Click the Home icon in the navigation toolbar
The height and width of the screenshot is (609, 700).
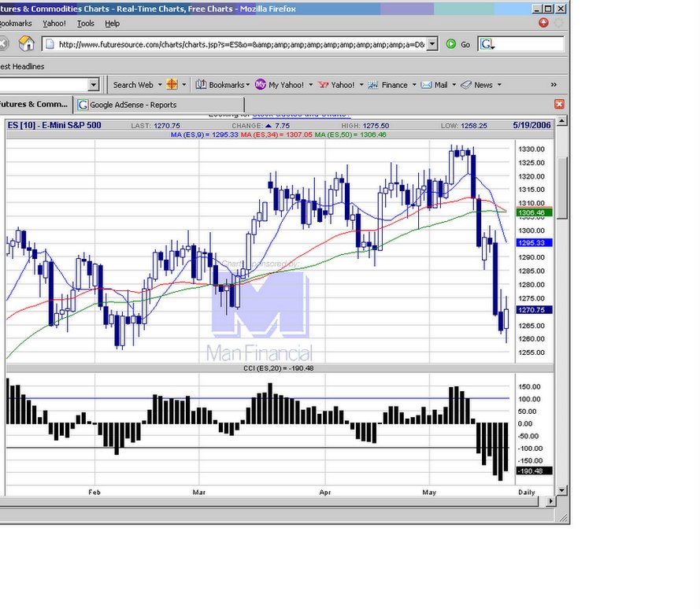26,44
